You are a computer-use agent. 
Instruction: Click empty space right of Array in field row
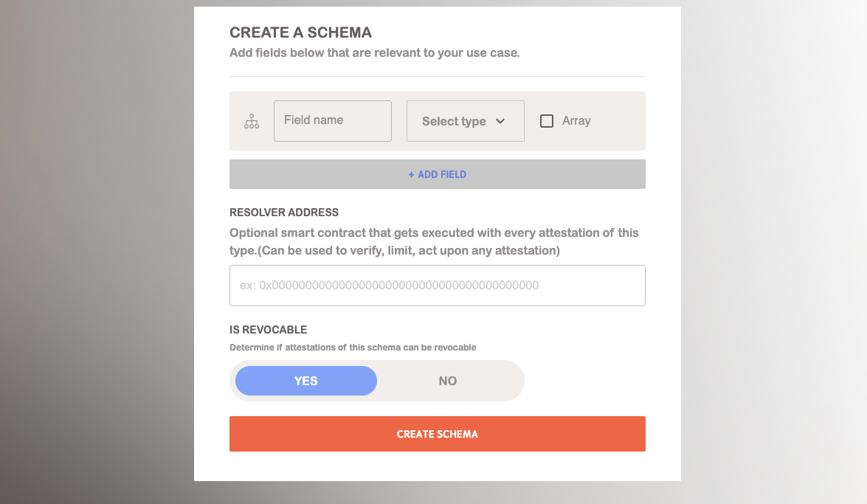coord(618,121)
